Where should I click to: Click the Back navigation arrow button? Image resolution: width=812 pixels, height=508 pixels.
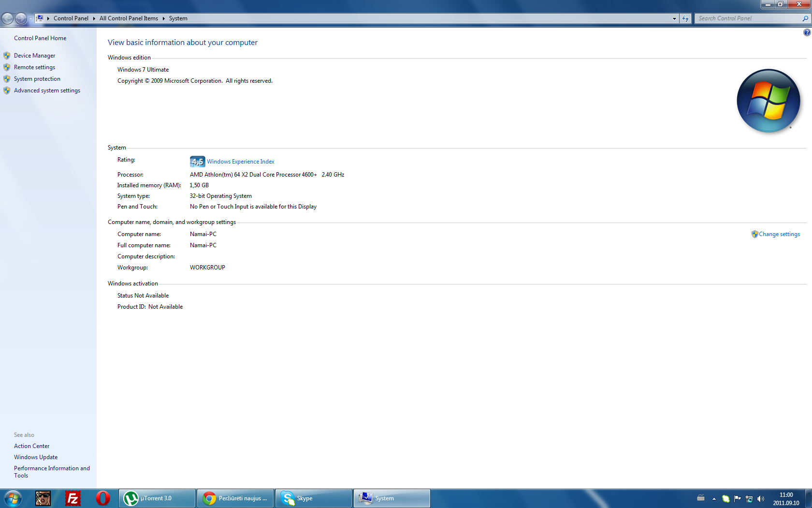click(7, 18)
